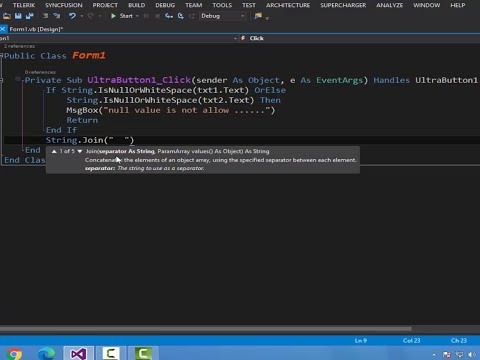This screenshot has width=480, height=360.
Task: Open the undo history dropdown arrow
Action: coord(81,16)
